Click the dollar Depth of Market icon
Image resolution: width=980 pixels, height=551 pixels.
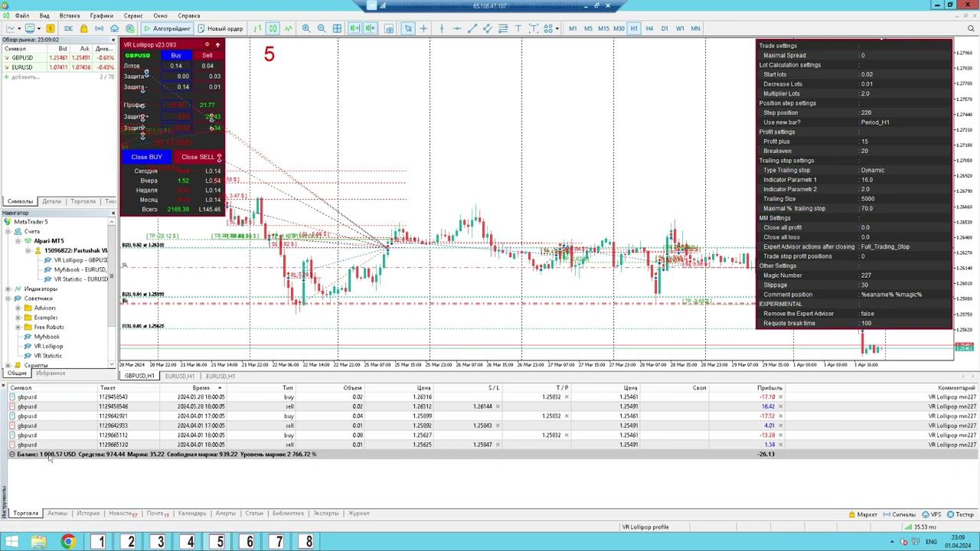(51, 28)
